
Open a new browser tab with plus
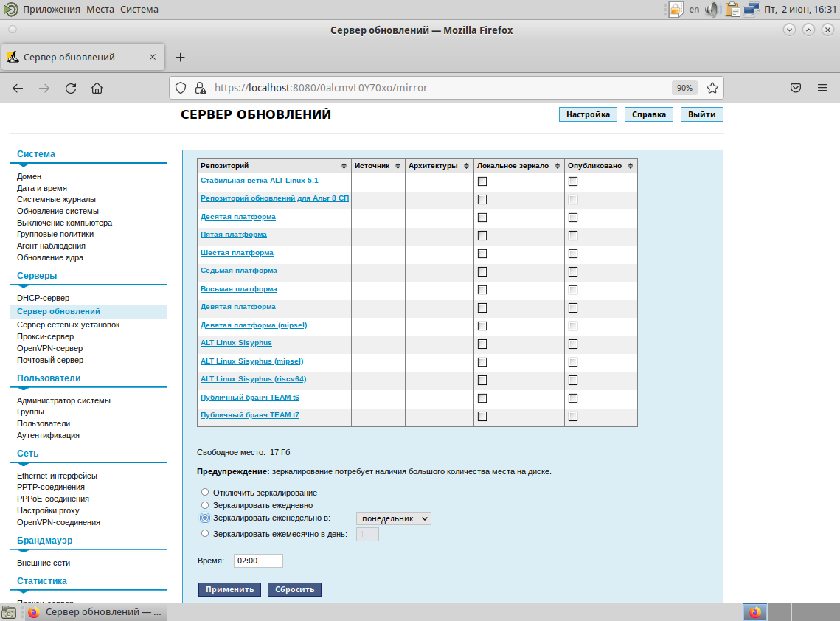tap(181, 58)
